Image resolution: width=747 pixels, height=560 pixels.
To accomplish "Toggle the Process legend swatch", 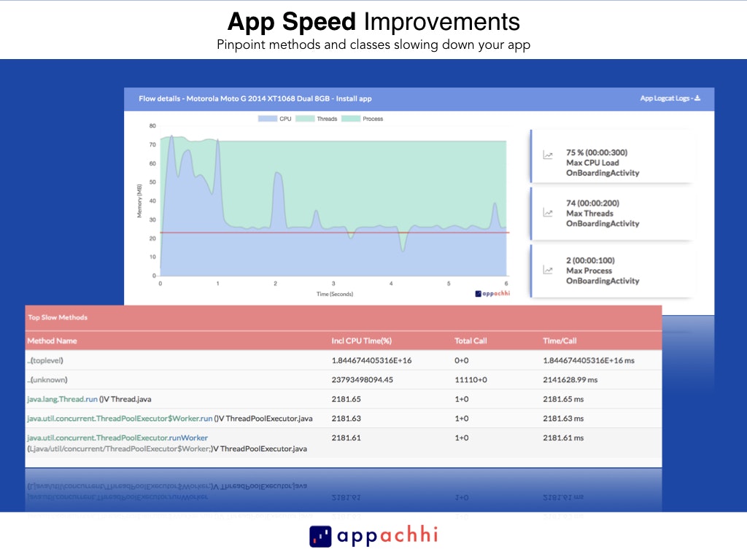I will pyautogui.click(x=351, y=119).
